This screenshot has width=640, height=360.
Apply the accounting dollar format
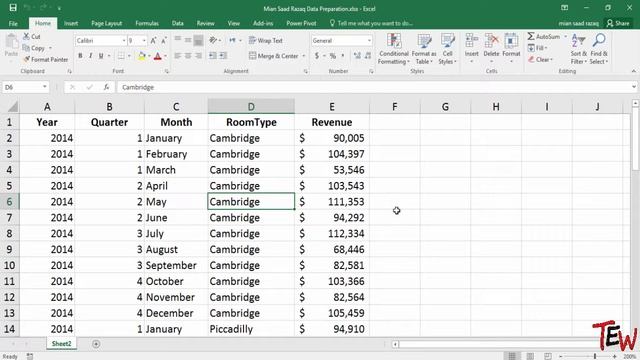(317, 56)
